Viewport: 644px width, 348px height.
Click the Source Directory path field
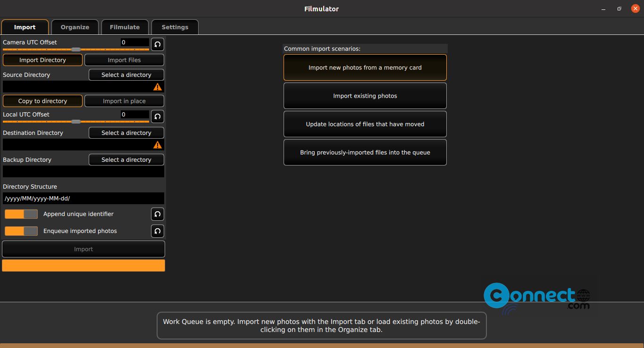(x=84, y=87)
